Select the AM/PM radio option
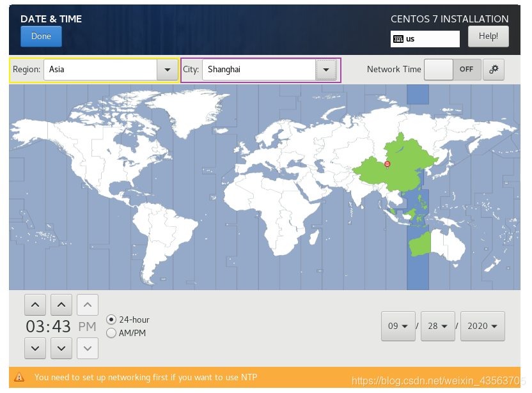 click(x=111, y=333)
